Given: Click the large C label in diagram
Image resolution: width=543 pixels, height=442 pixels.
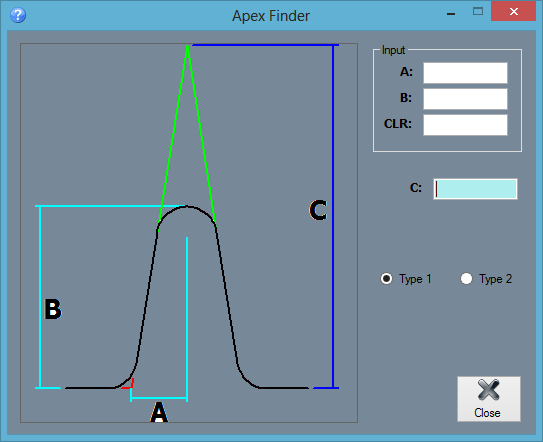Looking at the screenshot, I should pyautogui.click(x=318, y=210).
